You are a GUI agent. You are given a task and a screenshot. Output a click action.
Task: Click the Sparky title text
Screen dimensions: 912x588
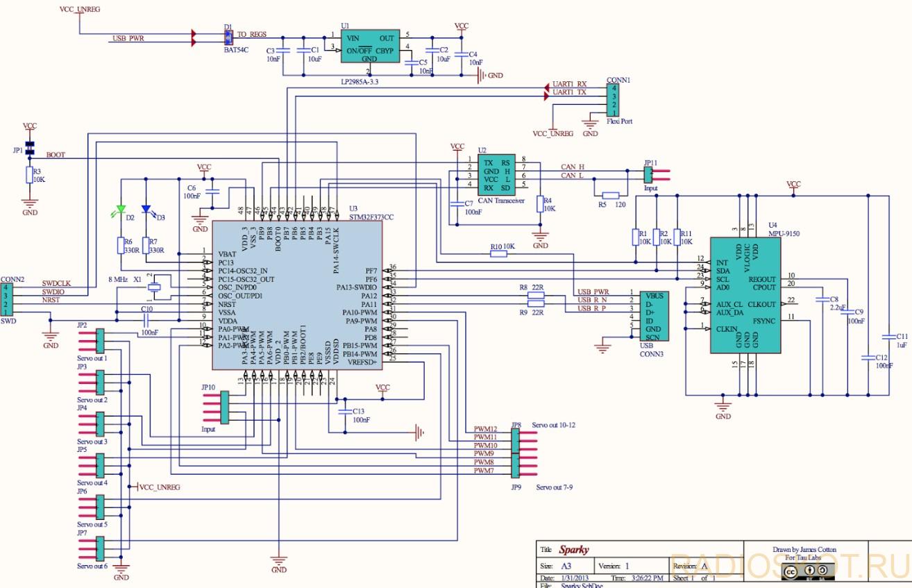tap(573, 550)
